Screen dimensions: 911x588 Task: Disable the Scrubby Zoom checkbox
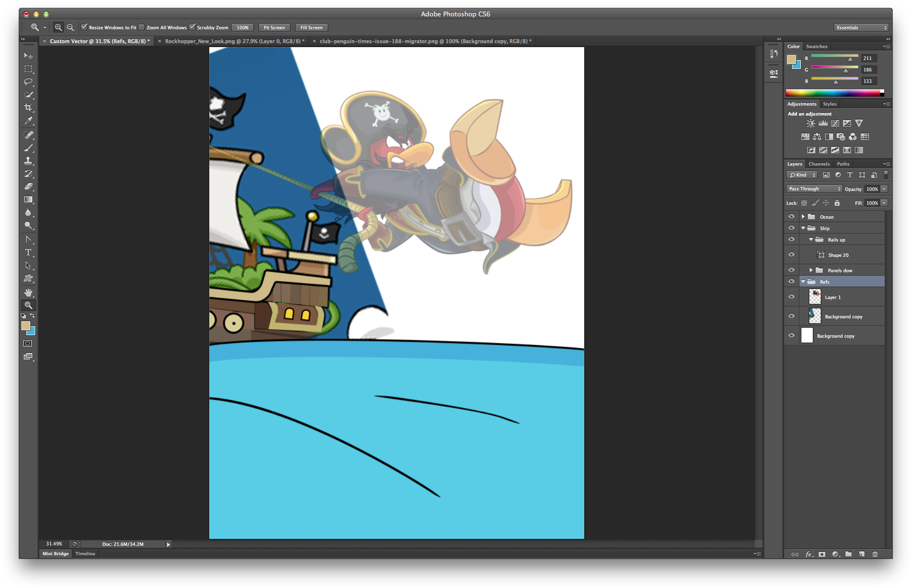[x=193, y=27]
